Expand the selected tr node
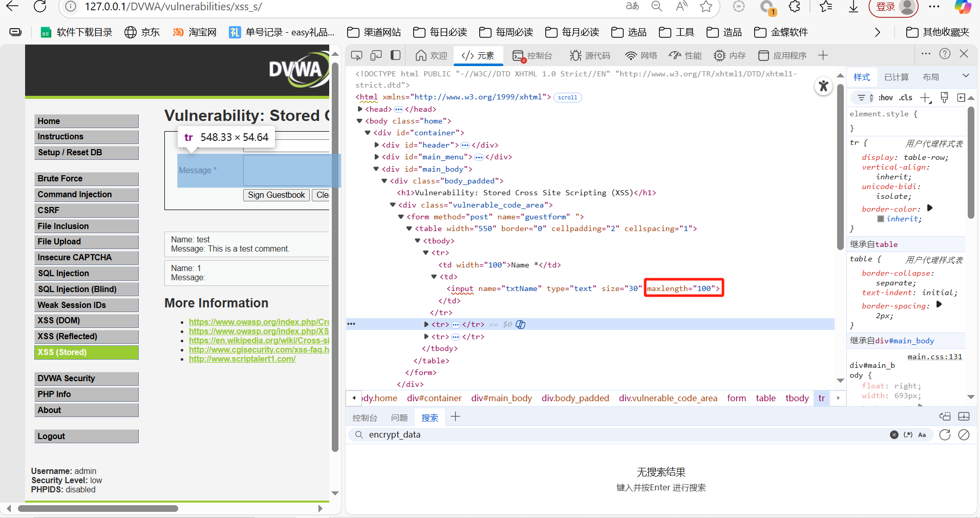 click(x=426, y=324)
